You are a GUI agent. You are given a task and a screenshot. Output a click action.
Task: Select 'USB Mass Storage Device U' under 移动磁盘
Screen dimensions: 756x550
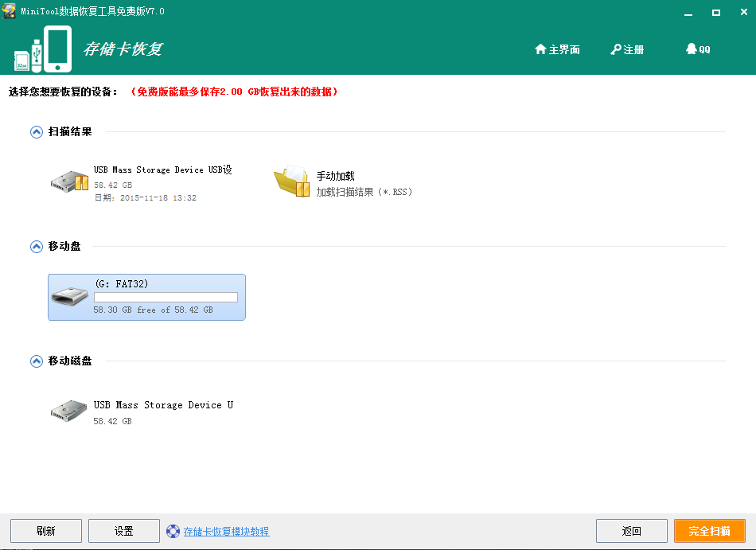coord(163,405)
